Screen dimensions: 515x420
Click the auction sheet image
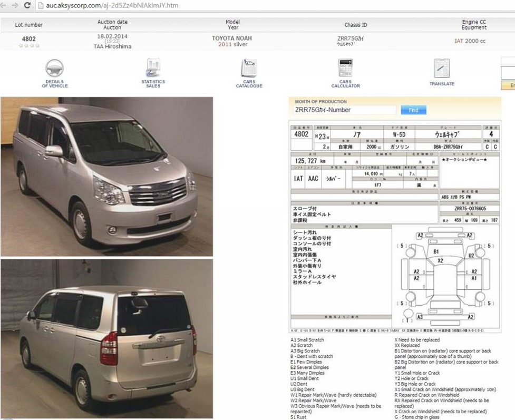coord(395,227)
